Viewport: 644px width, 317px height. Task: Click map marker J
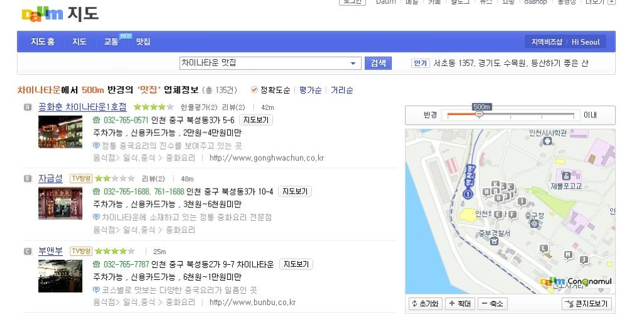(x=584, y=260)
